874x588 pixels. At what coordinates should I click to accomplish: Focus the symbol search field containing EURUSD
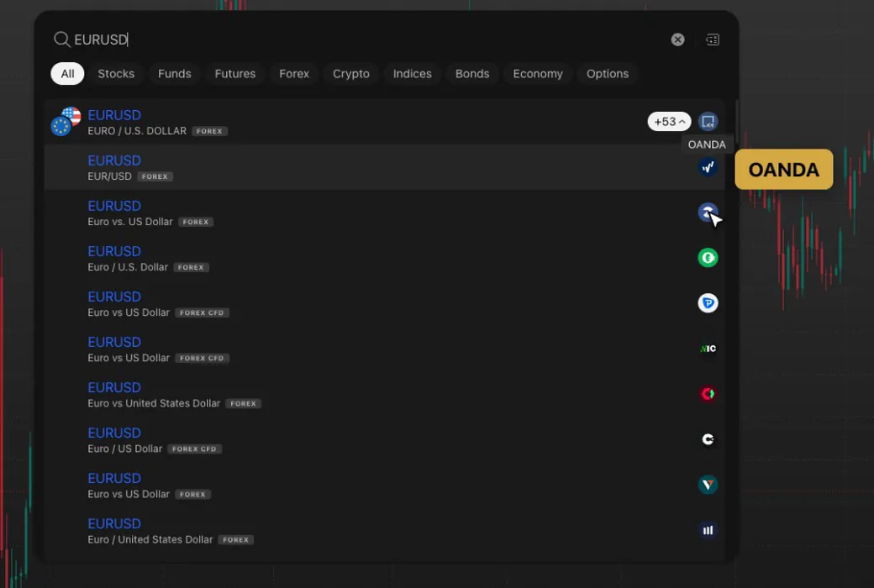pos(368,39)
